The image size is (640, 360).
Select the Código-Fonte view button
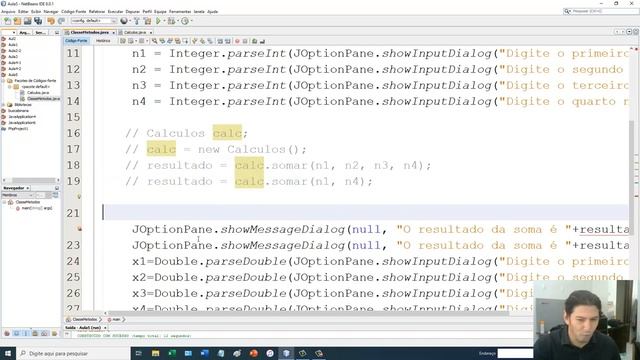76,41
